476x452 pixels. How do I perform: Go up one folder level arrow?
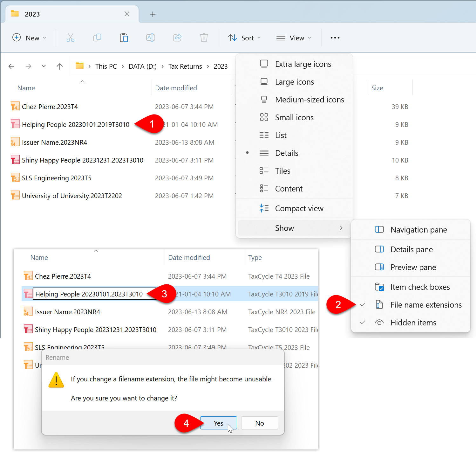(60, 66)
